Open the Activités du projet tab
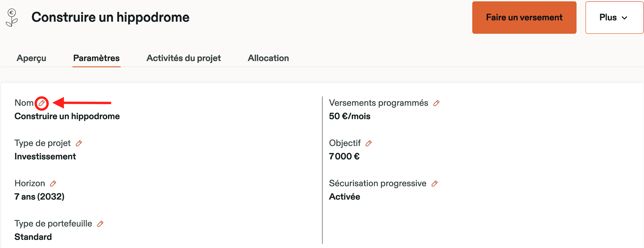 click(183, 58)
